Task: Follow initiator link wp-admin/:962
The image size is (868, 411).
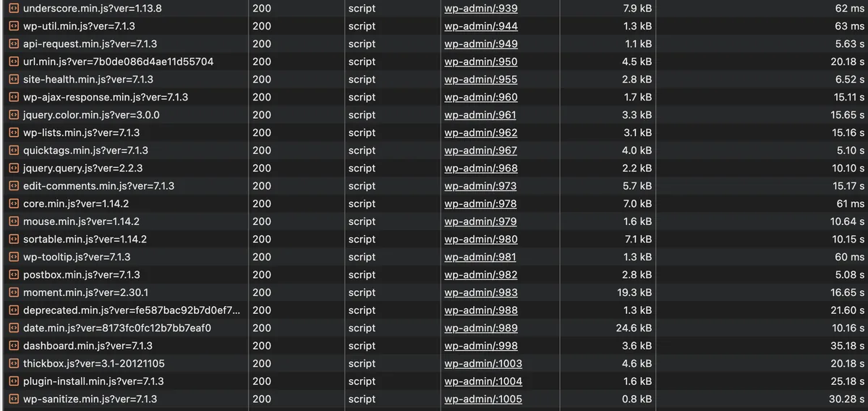Action: coord(481,133)
